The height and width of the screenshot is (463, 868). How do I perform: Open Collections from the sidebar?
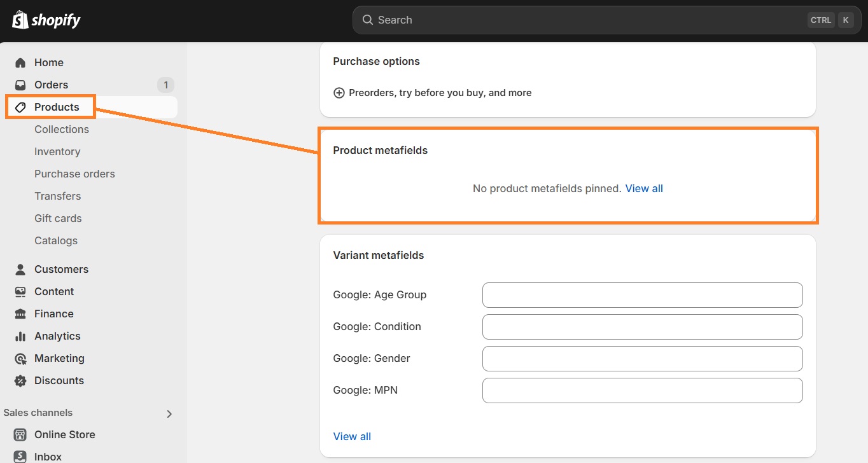tap(61, 129)
